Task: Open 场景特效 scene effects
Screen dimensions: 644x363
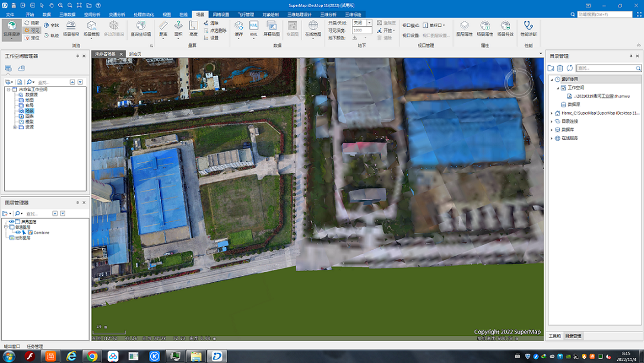Action: pyautogui.click(x=505, y=27)
